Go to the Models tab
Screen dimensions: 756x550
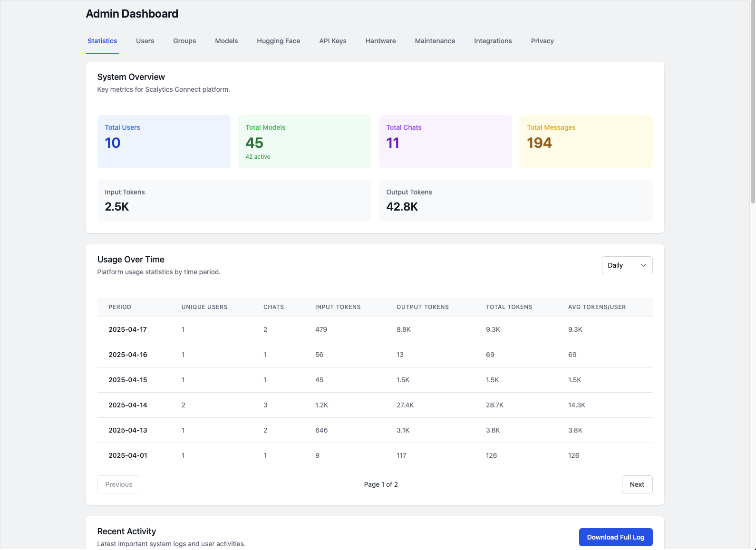226,41
